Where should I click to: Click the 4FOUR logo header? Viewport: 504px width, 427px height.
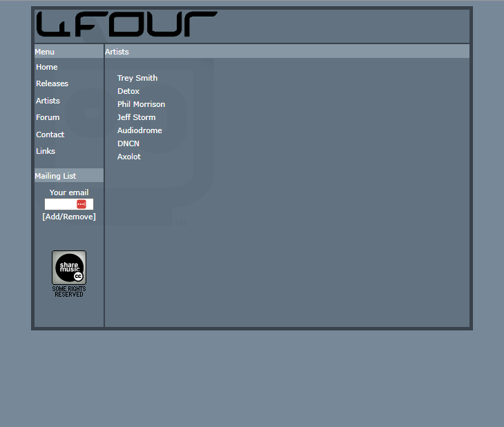pyautogui.click(x=126, y=24)
